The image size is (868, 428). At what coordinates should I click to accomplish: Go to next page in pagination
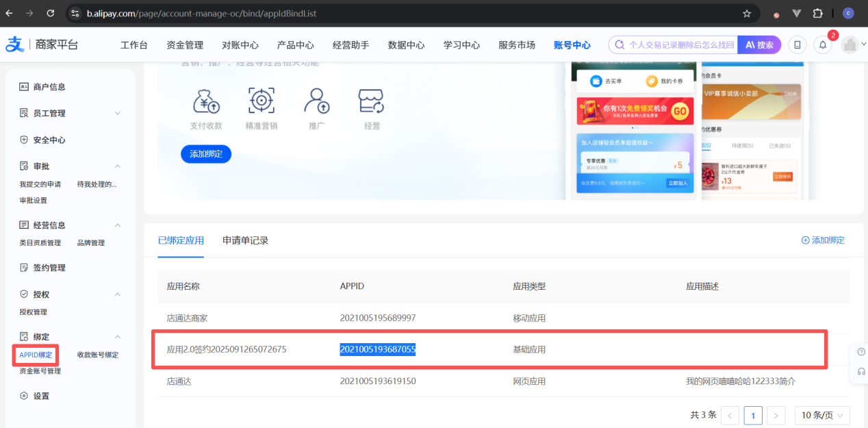776,415
